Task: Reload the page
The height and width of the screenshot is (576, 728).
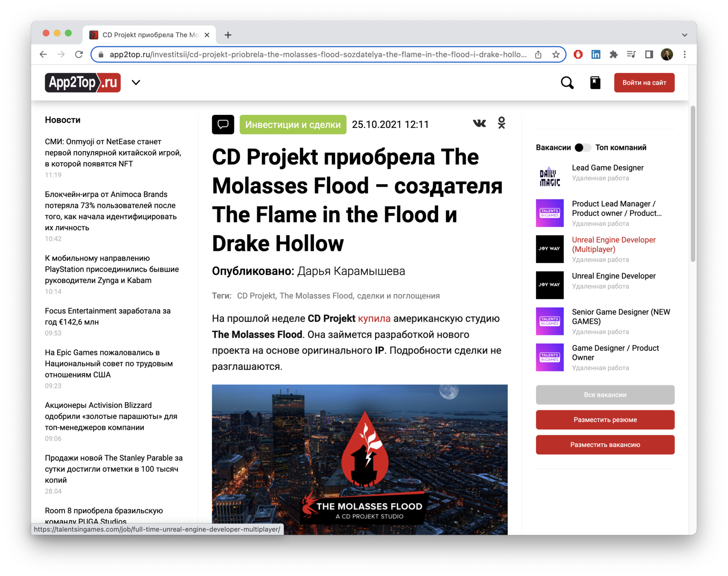Action: [x=79, y=55]
